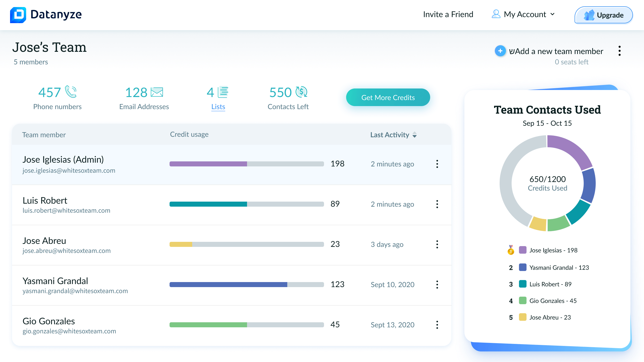The width and height of the screenshot is (644, 362).
Task: Click 'Jose's Team' heading
Action: [49, 47]
